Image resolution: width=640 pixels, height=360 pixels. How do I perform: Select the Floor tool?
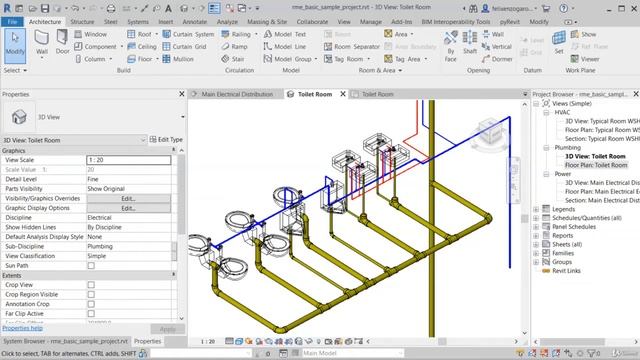click(140, 59)
